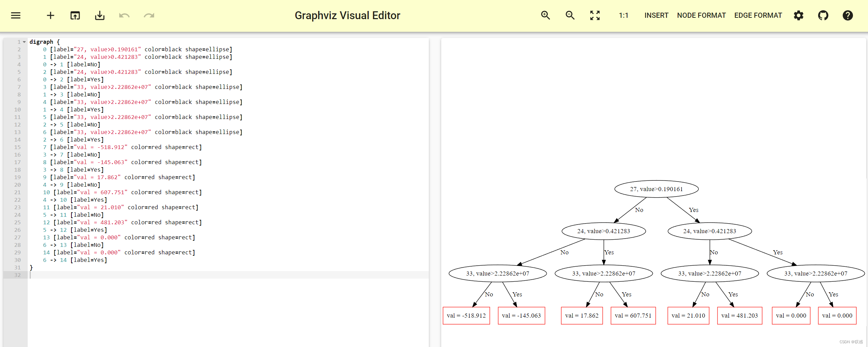Click 'Yes' edge label under root node
This screenshot has width=868, height=347.
pyautogui.click(x=694, y=210)
